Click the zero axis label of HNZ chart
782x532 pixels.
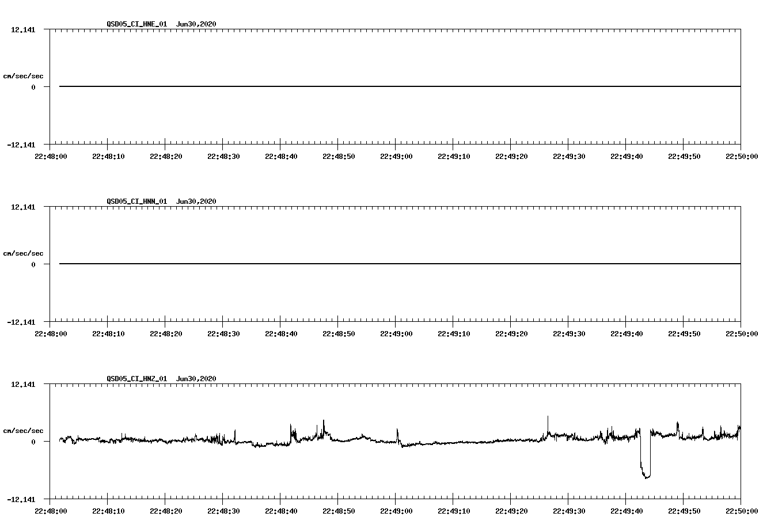point(33,442)
